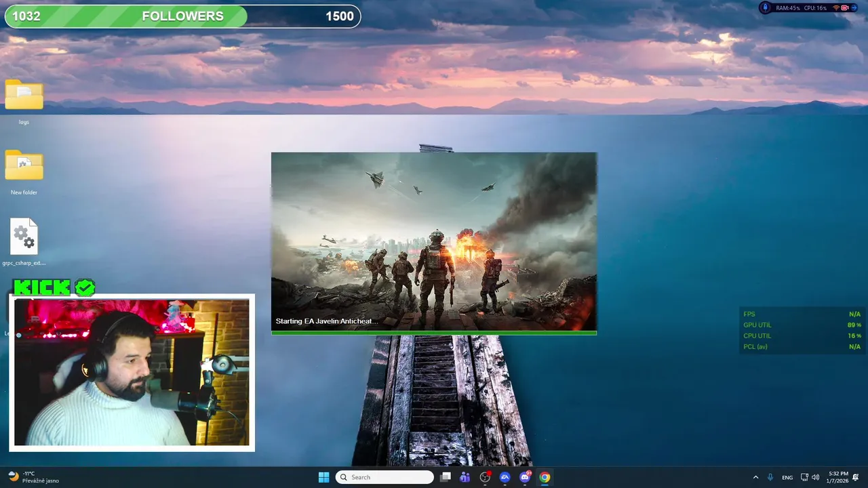Click the red camera record icon
The image size is (868, 488).
pyautogui.click(x=845, y=8)
